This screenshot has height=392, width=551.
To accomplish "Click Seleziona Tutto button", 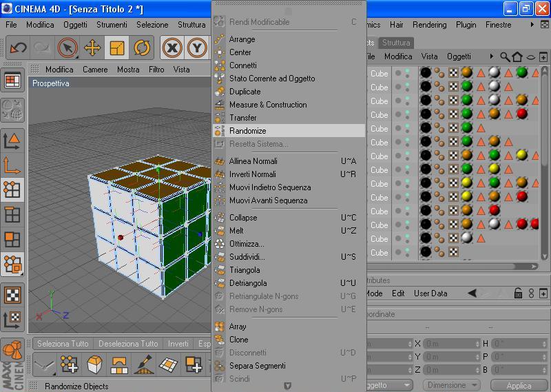I will [x=63, y=344].
